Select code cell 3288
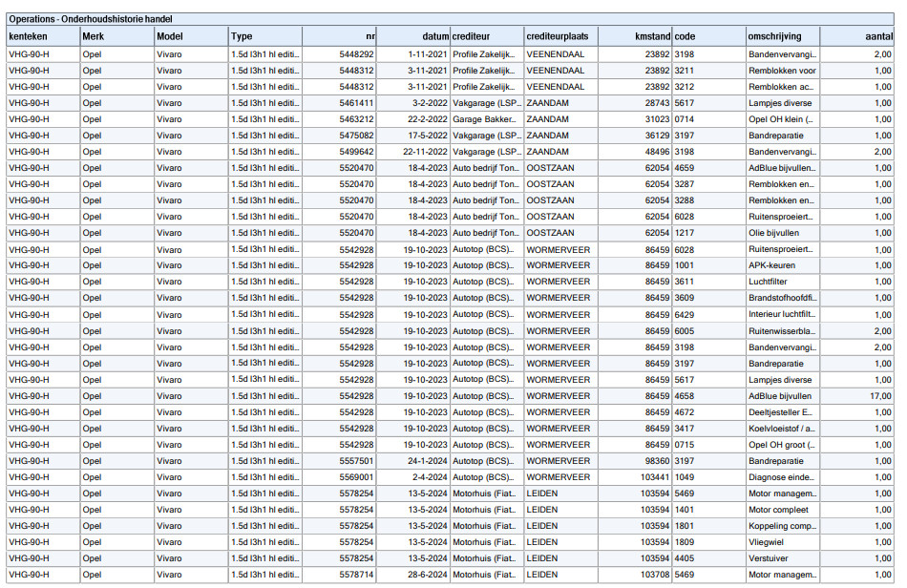Screen dimensions: 907x588 (x=709, y=200)
